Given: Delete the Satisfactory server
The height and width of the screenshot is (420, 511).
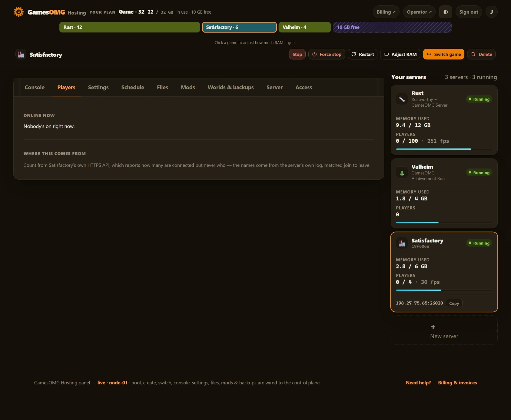Looking at the screenshot, I should (481, 54).
